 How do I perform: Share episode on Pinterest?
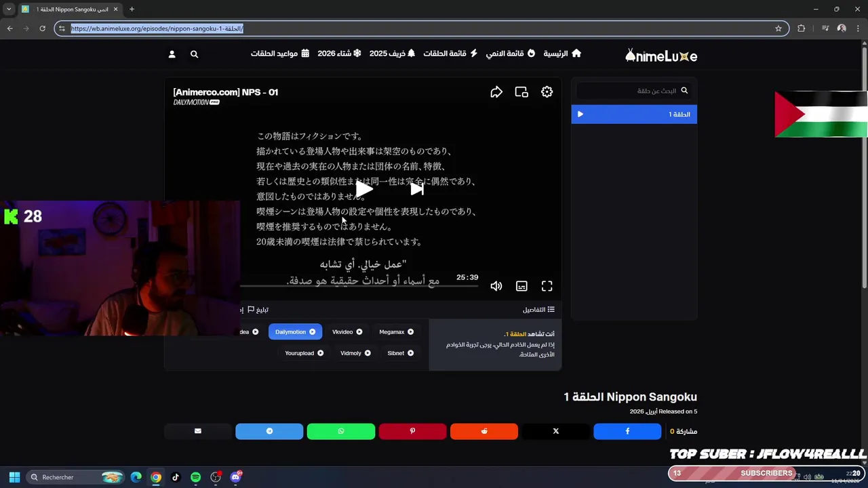(412, 431)
